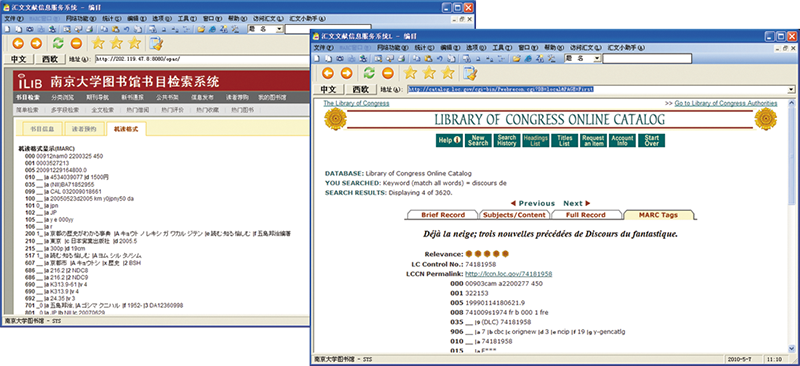Click third gold star in Library of Congress window

click(x=447, y=74)
